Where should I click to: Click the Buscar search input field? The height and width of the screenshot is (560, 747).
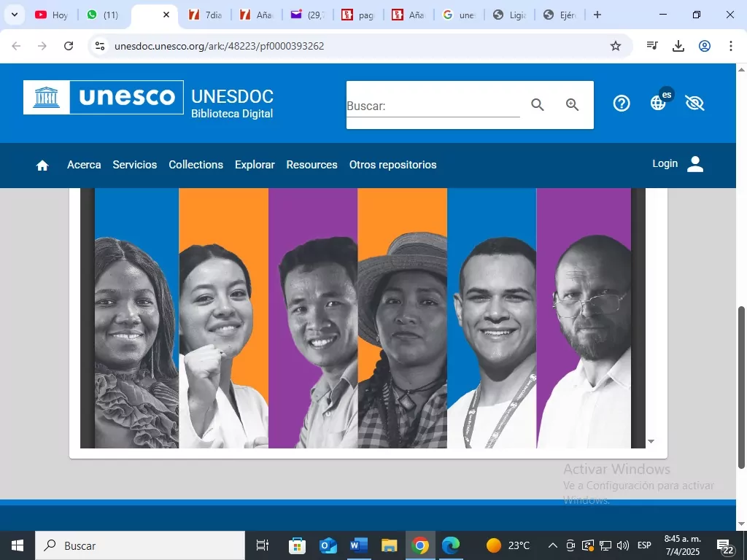(433, 106)
